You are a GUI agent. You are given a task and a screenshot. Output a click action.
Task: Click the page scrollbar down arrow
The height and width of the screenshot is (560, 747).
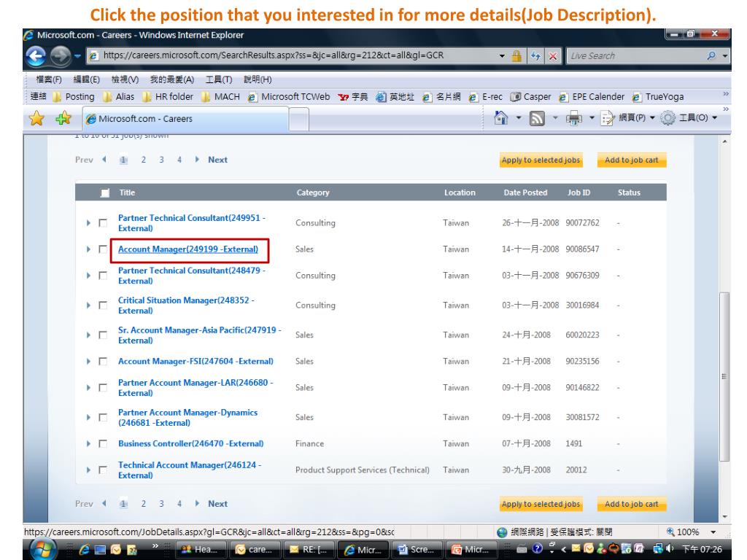(724, 517)
